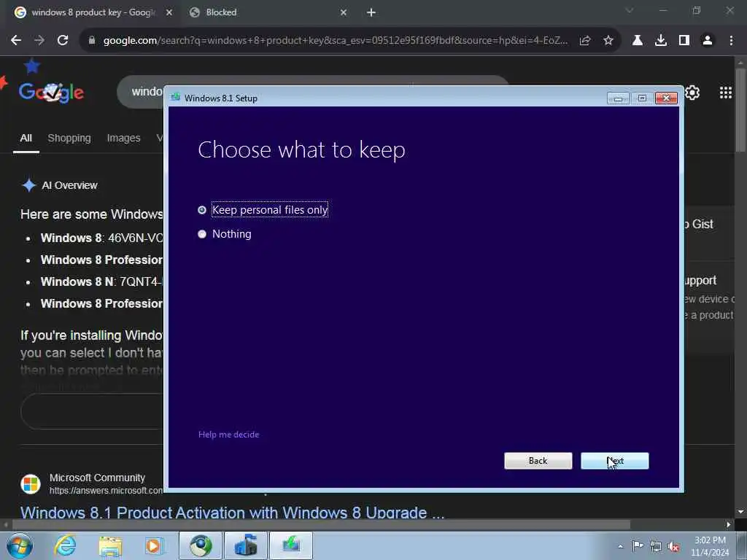This screenshot has width=747, height=560.
Task: Click the AI Overview sparkle icon
Action: pos(29,185)
